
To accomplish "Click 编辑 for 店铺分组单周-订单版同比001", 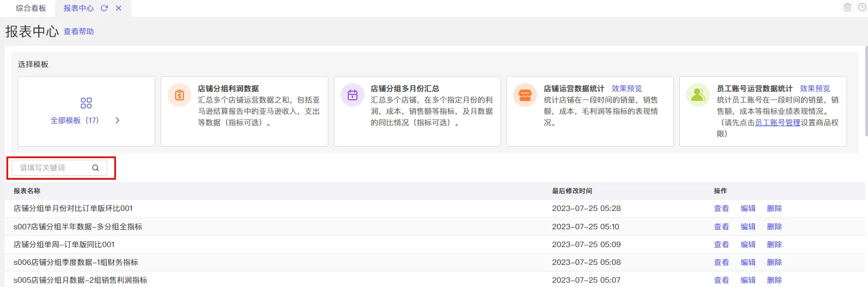I will point(748,244).
